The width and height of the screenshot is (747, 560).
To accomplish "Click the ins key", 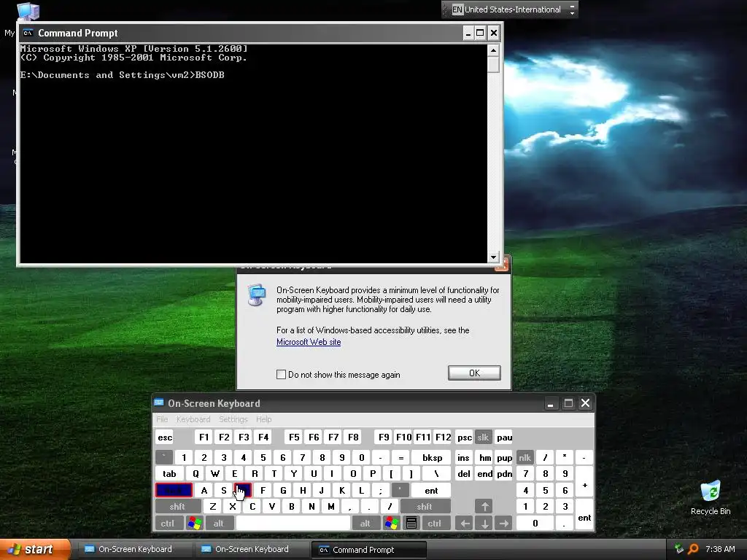I will point(464,458).
